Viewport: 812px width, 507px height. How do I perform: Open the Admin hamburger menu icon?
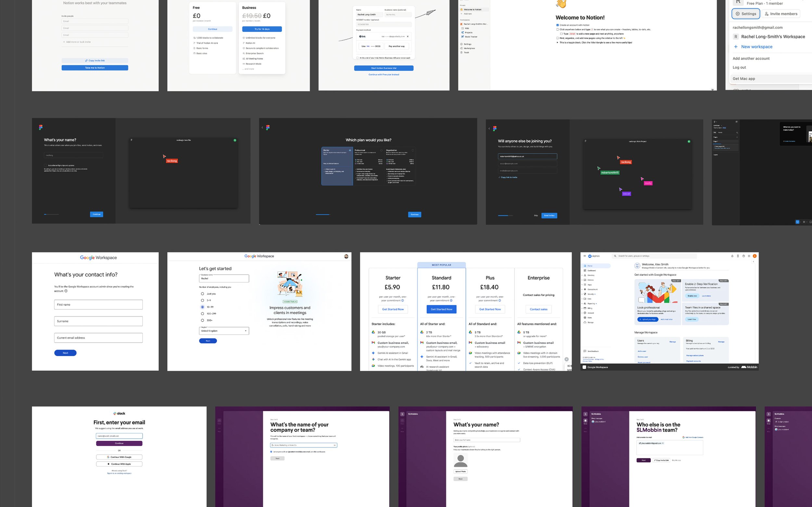[x=585, y=256]
